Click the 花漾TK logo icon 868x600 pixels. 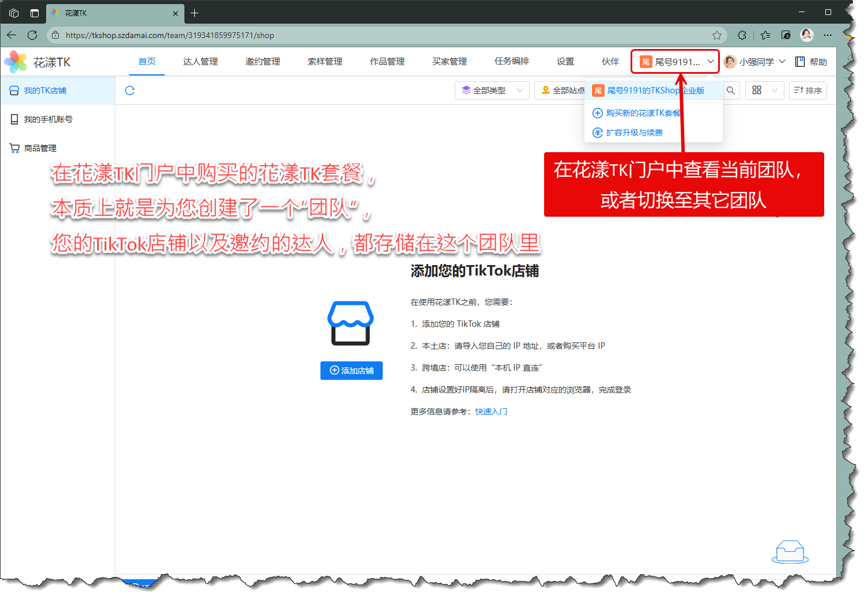[16, 62]
